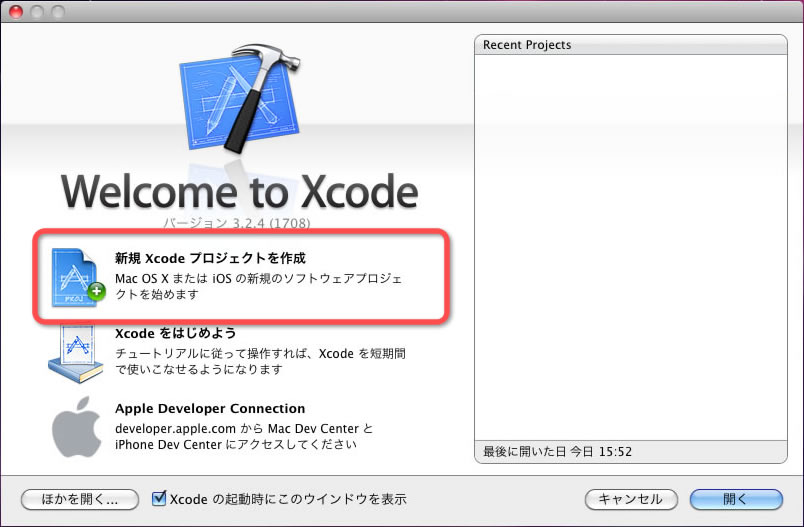Click the Recent Projects header

(631, 45)
